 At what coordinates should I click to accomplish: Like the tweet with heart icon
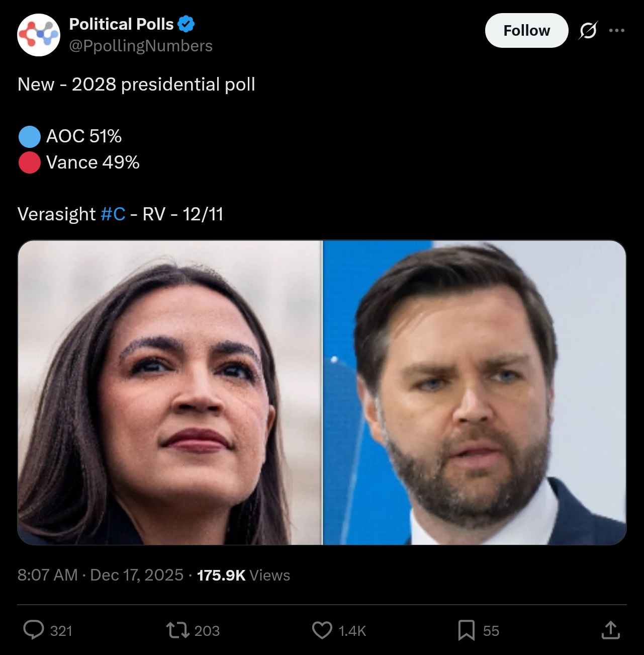(x=322, y=630)
